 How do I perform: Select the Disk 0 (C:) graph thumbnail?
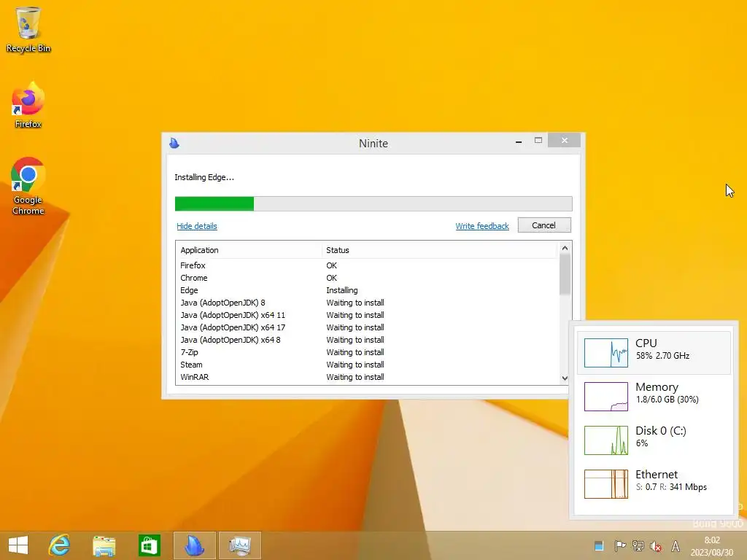point(606,440)
